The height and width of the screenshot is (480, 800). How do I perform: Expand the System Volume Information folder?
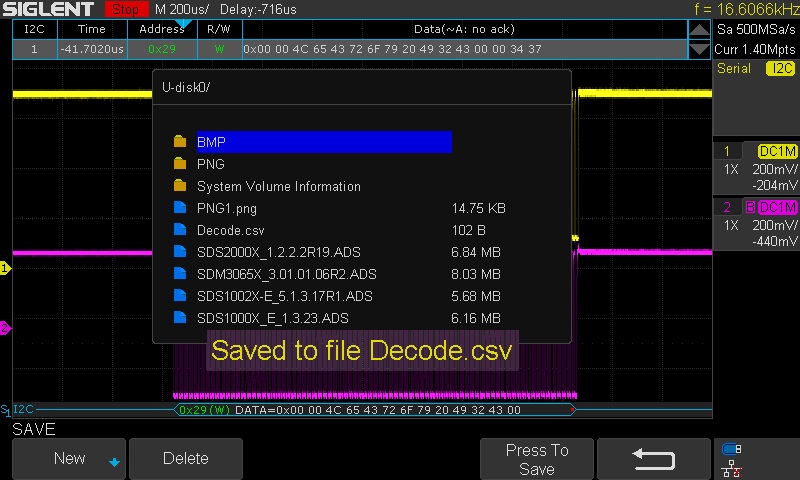tap(278, 186)
